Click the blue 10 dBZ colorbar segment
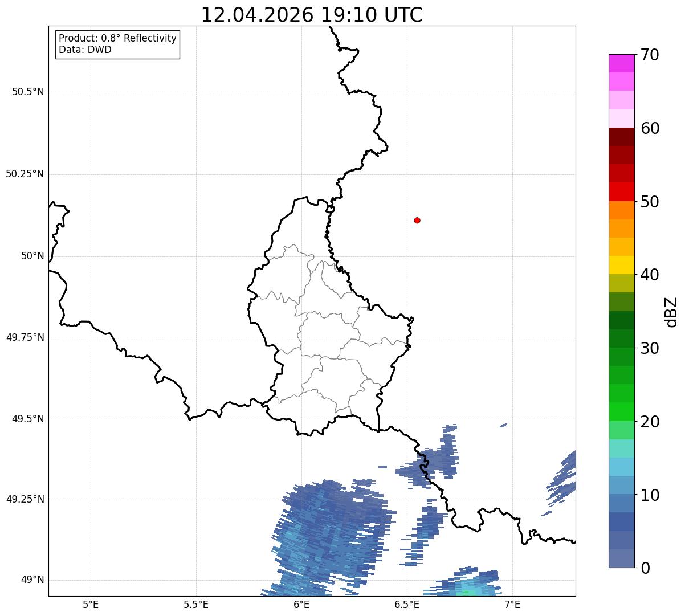685x616 pixels. 621,485
